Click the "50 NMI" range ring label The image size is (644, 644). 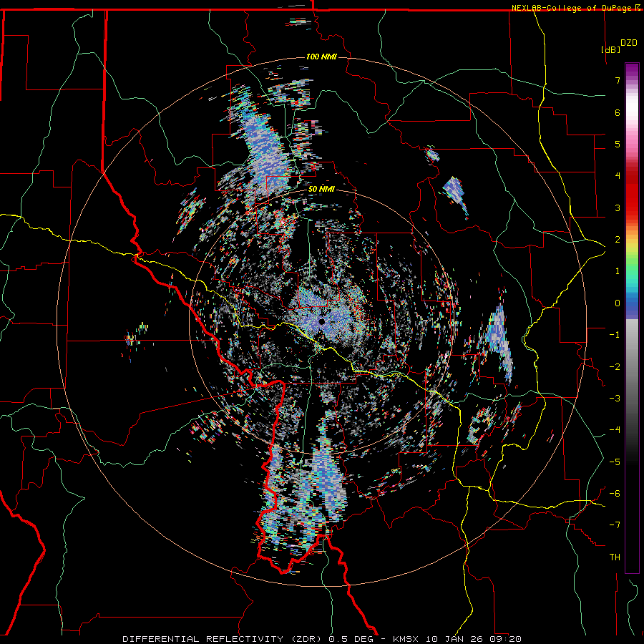(x=321, y=190)
